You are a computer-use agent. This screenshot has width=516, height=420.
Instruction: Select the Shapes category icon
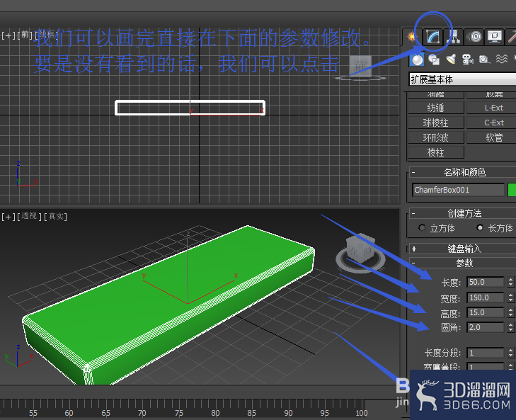pos(434,59)
